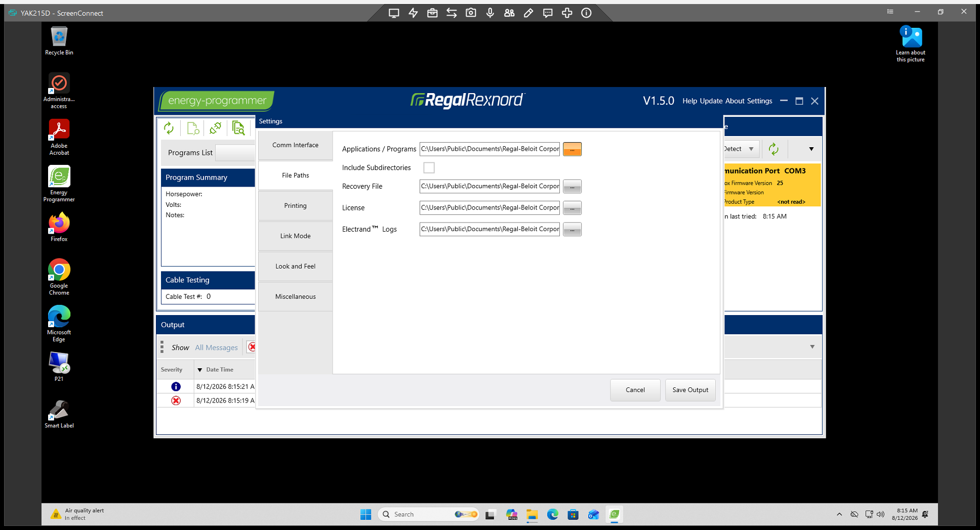Click ScreenConnect participants people icon
The height and width of the screenshot is (530, 980).
click(x=509, y=13)
